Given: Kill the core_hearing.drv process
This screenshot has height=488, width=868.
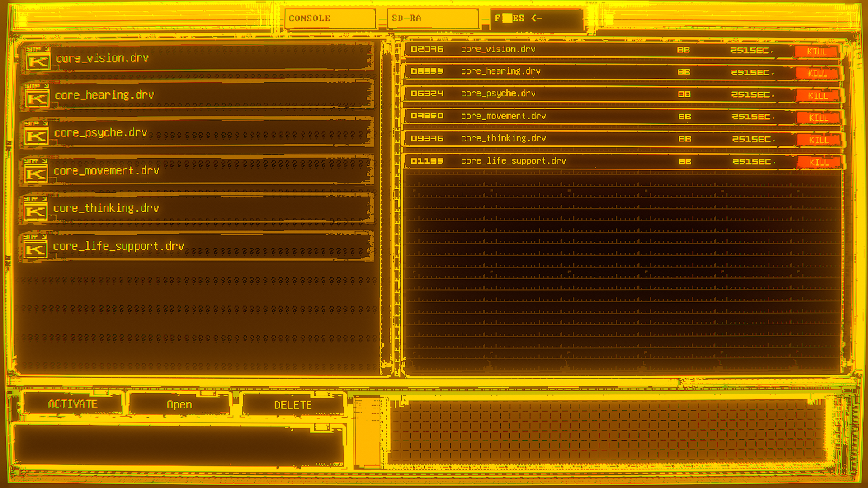Looking at the screenshot, I should tap(817, 73).
